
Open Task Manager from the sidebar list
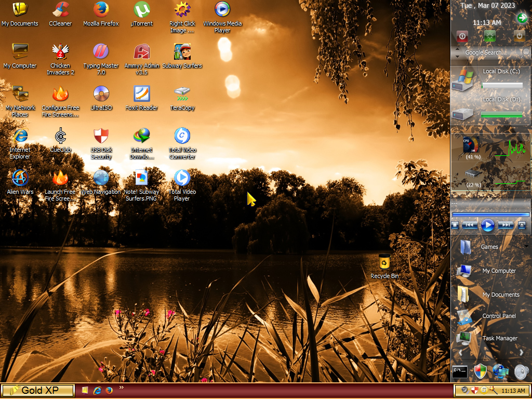click(x=499, y=338)
